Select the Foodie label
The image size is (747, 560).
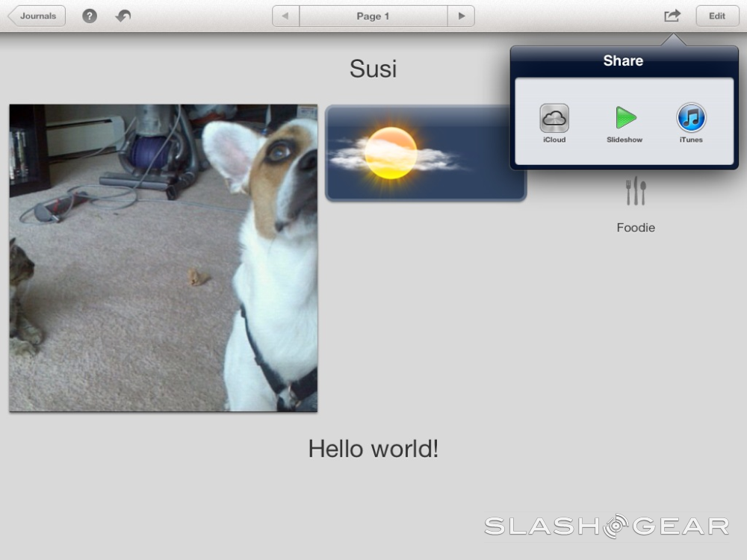click(x=636, y=228)
